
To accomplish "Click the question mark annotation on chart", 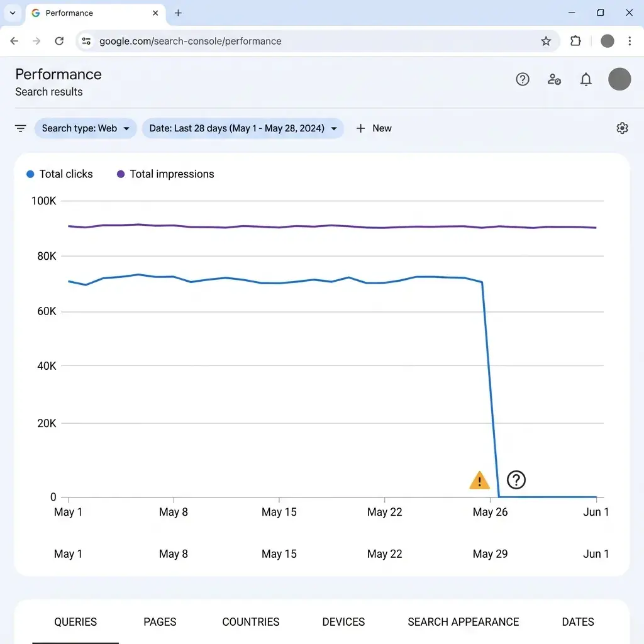I will [x=516, y=480].
